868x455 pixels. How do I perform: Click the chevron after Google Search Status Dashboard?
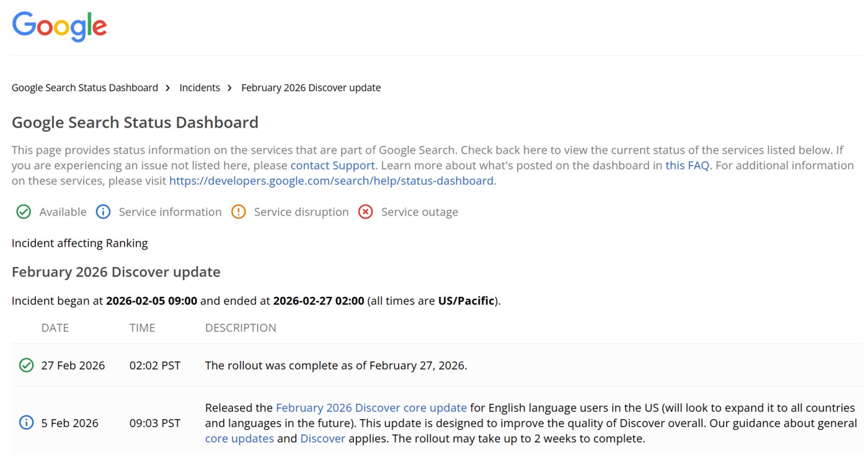(x=167, y=87)
